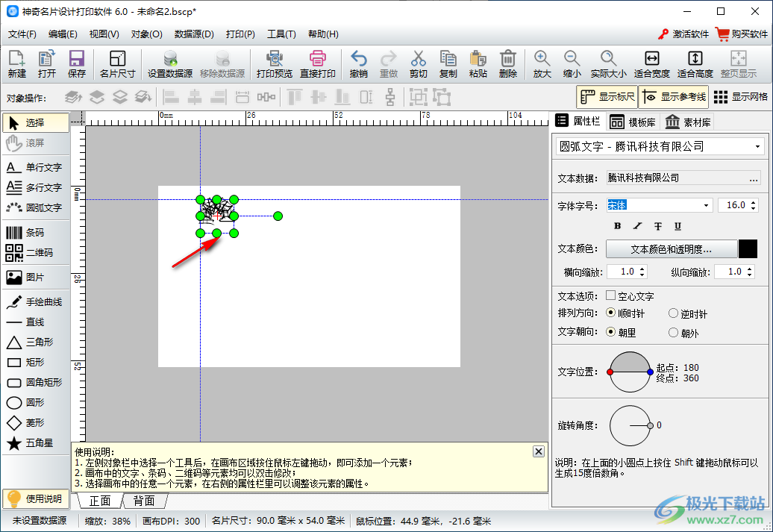Click the blue end point on 文字位置 dial
The width and height of the screenshot is (773, 532).
(650, 372)
